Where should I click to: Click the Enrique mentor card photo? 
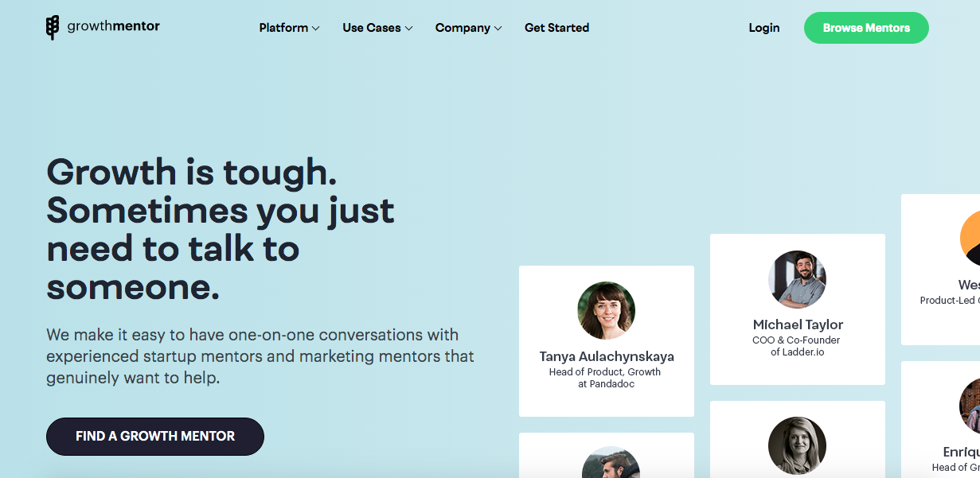(970, 406)
